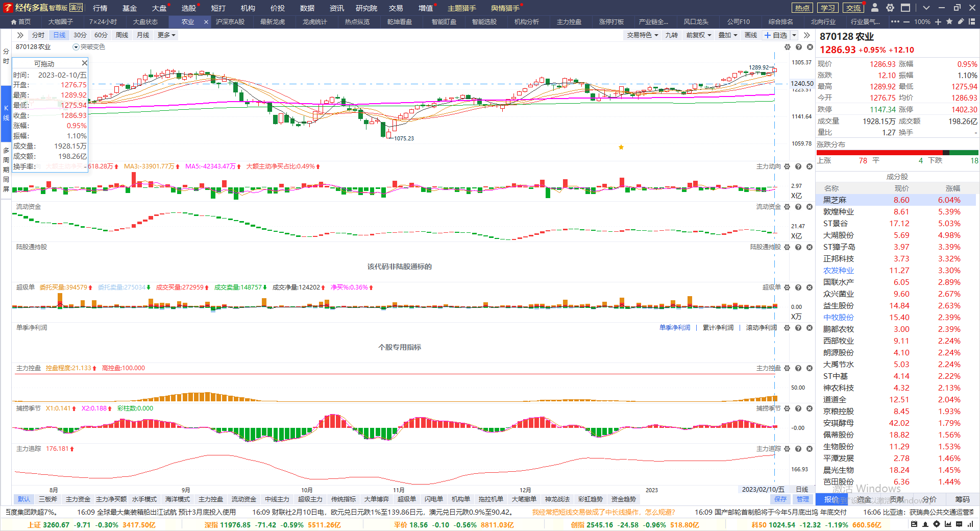This screenshot has width=980, height=531.
Task: Open the user account icon
Action: click(x=875, y=8)
